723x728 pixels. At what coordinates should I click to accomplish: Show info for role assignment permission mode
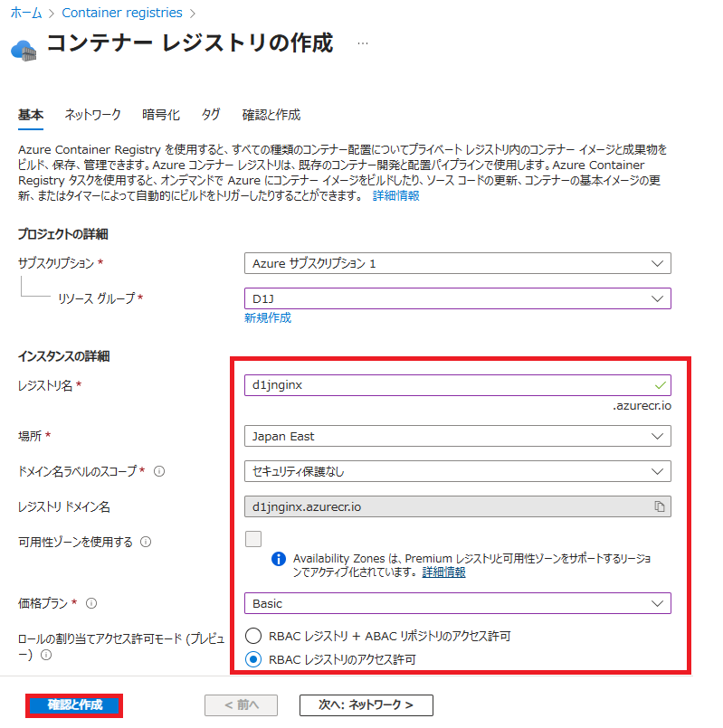tap(45, 655)
